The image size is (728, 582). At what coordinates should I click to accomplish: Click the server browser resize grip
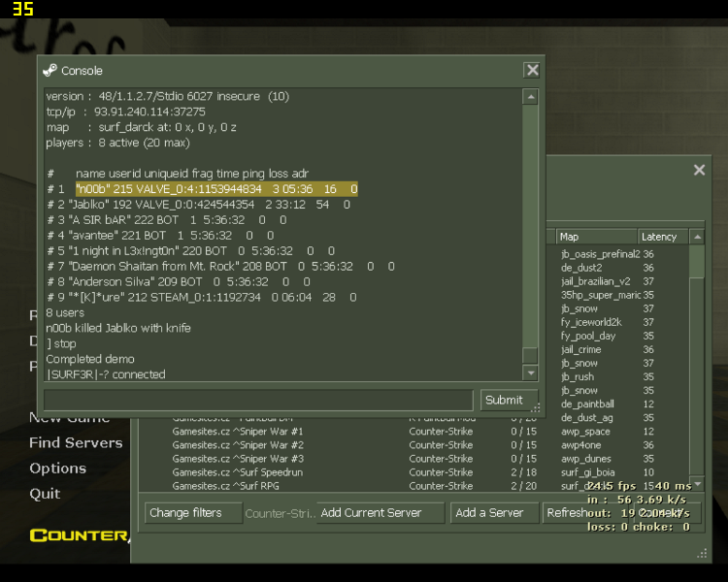pyautogui.click(x=703, y=553)
